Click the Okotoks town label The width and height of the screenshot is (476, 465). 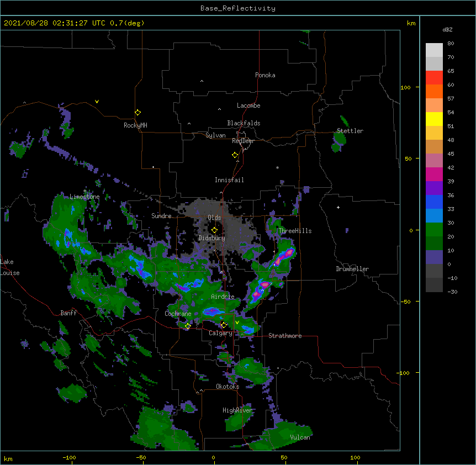coord(228,387)
